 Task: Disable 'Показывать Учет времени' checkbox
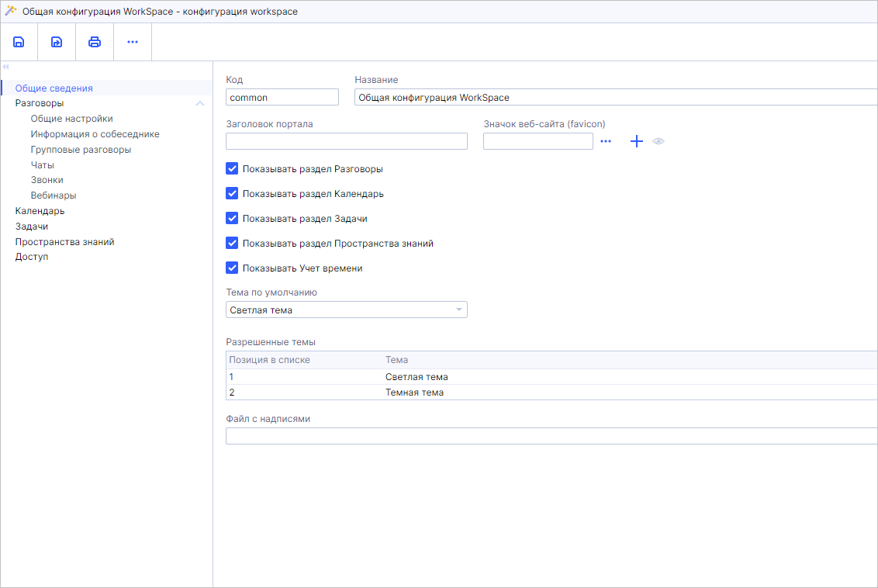(232, 268)
